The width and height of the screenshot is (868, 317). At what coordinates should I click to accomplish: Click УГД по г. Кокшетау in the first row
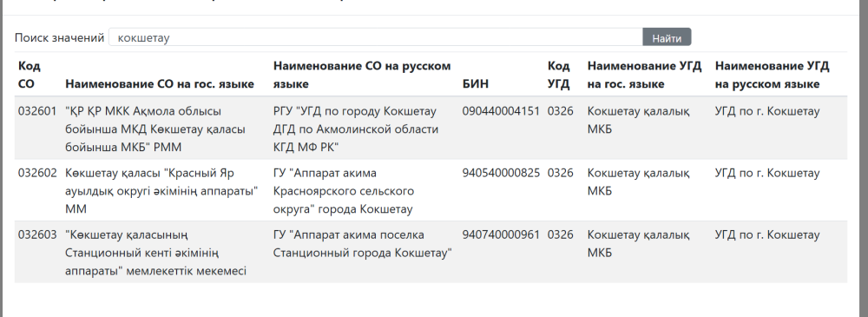coord(767,111)
